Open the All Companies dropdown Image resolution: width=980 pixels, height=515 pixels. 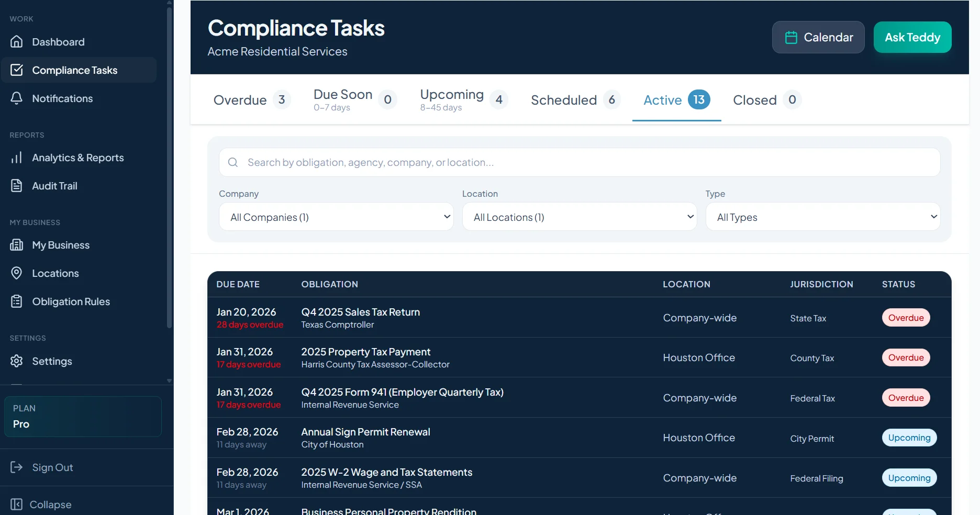coord(336,217)
